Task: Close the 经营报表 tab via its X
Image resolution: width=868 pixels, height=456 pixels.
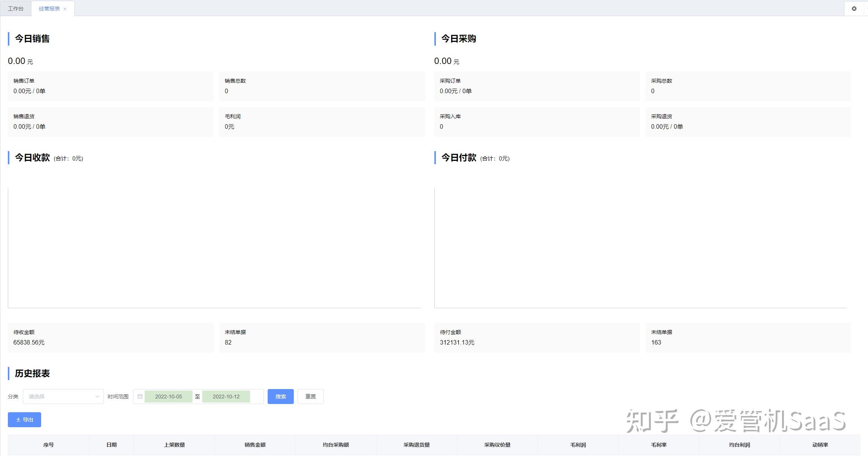Action: 65,9
